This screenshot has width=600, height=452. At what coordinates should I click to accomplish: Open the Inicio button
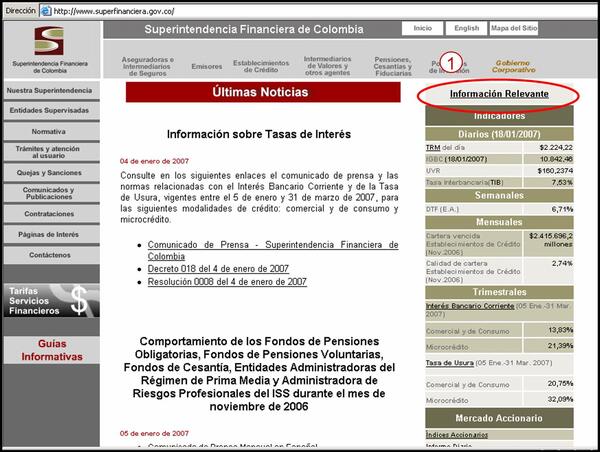click(x=422, y=29)
